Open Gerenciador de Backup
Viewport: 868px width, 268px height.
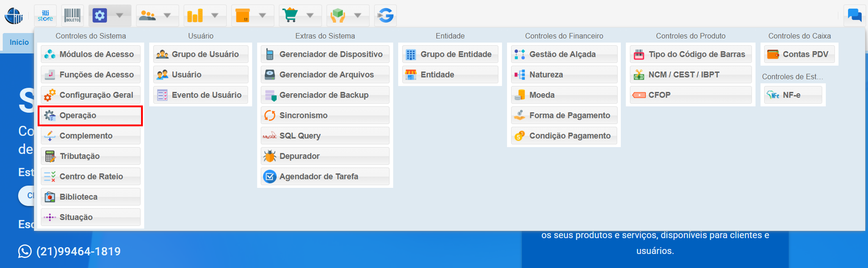[325, 95]
